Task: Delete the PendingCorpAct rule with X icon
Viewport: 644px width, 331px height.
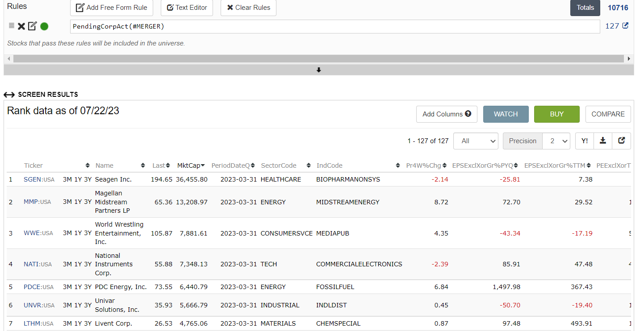Action: click(21, 26)
